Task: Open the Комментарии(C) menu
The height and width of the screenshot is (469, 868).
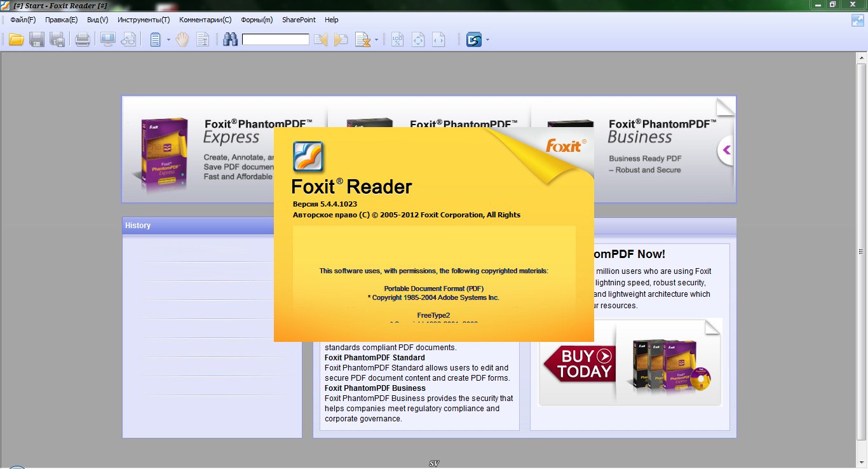Action: pyautogui.click(x=205, y=20)
